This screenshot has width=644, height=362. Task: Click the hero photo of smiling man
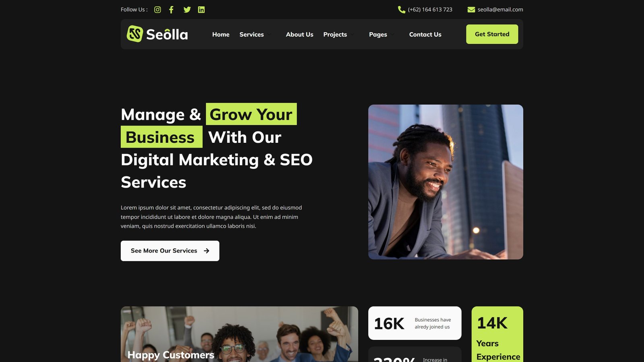[446, 182]
